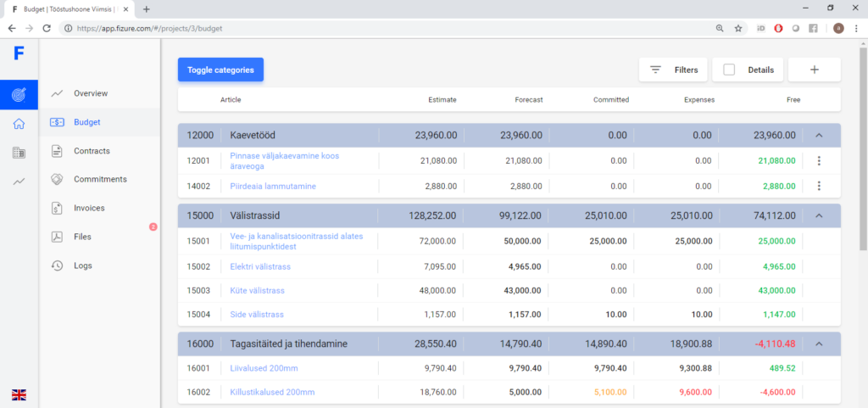Click the Invoices dollar document icon
This screenshot has height=408, width=868.
pyautogui.click(x=57, y=208)
